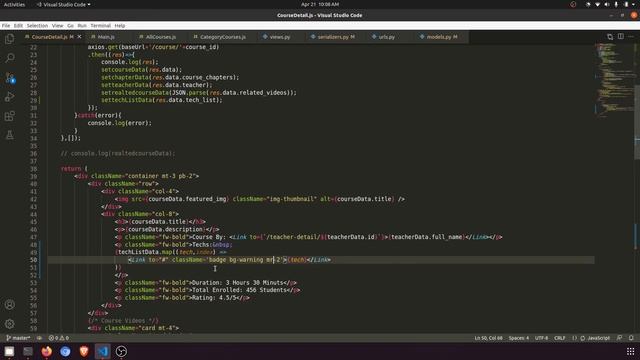
Task: Open notifications bell in status bar
Action: (631, 338)
